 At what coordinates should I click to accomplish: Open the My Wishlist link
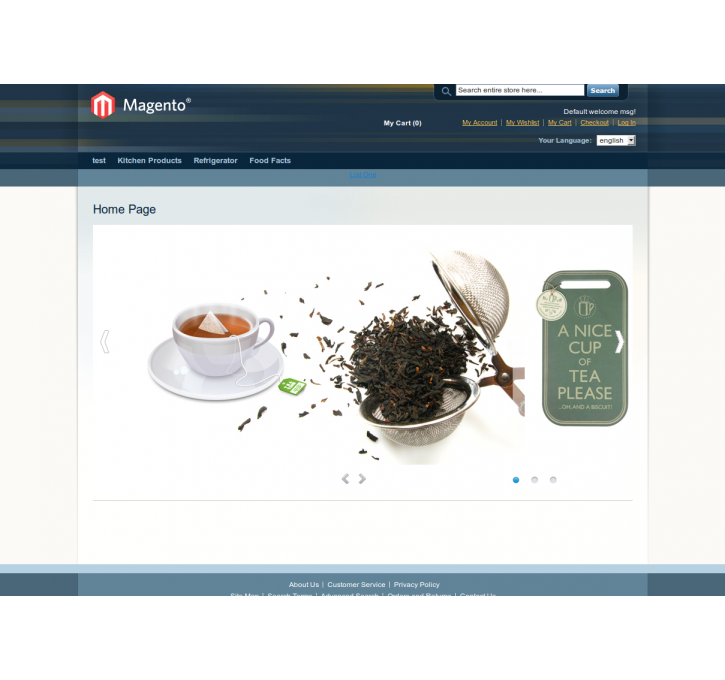522,123
